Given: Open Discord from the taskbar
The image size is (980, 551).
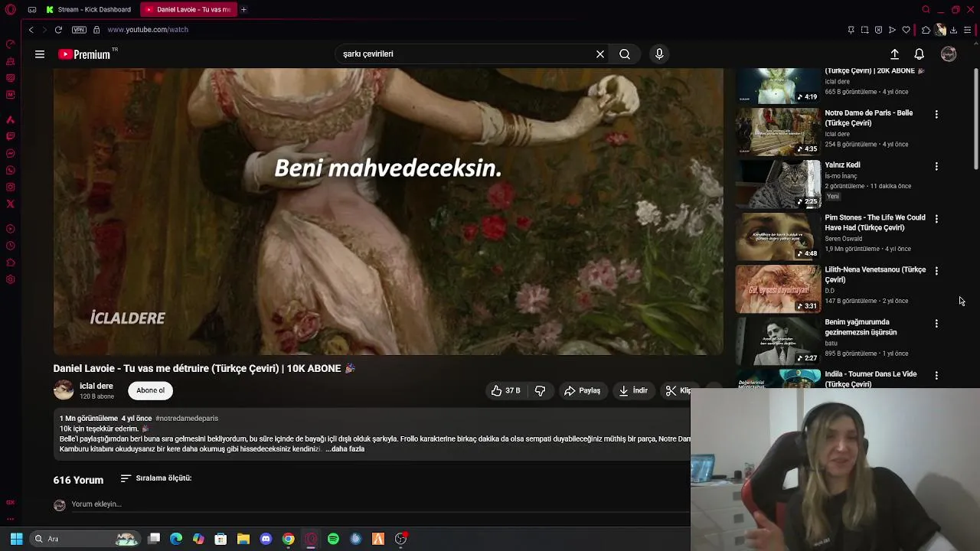Looking at the screenshot, I should coord(266,539).
